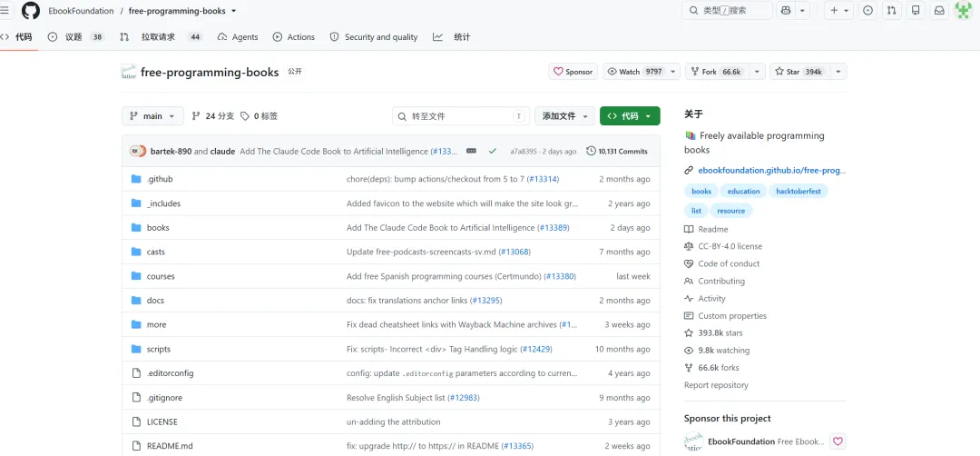The image size is (980, 456).
Task: Click the resource topic tag
Action: pyautogui.click(x=730, y=211)
